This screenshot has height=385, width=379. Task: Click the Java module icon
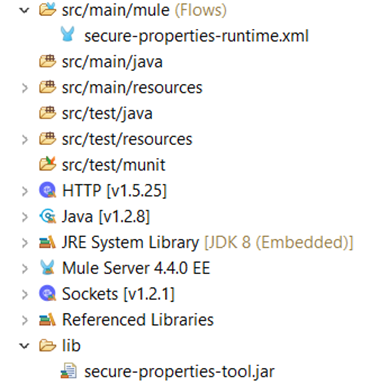click(x=47, y=216)
